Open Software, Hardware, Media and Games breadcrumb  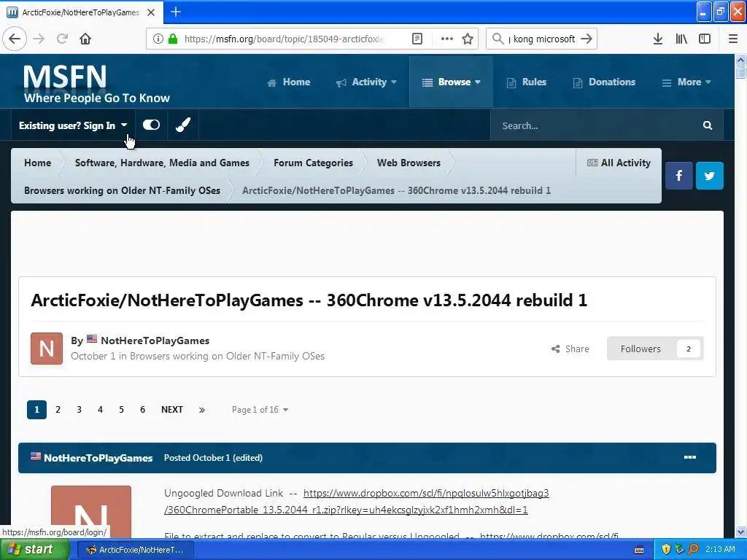point(162,163)
